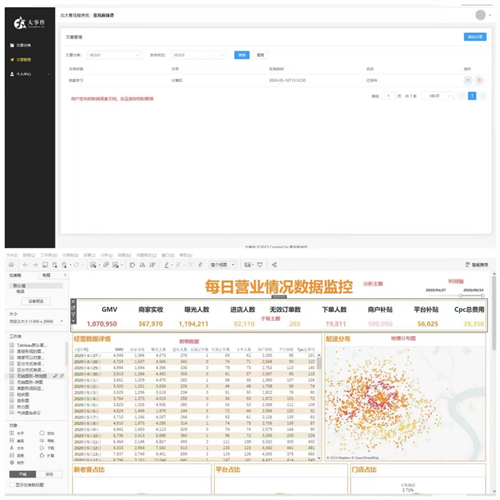
Task: Switch to the Layout tab in side panel
Action: coord(47,275)
